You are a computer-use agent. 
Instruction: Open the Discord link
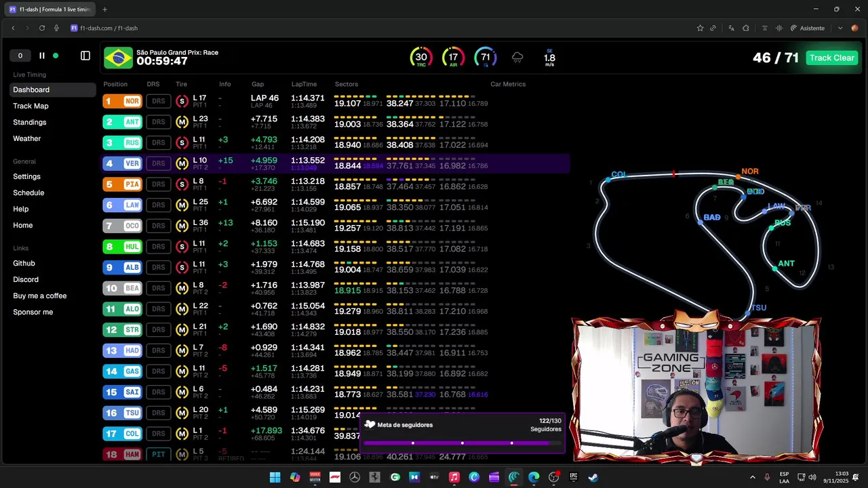[26, 279]
